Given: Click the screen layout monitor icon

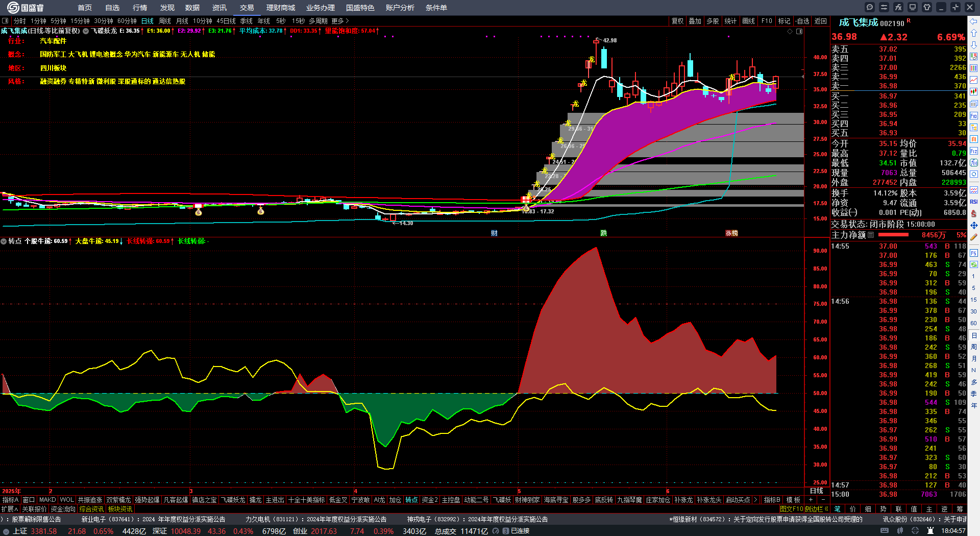Looking at the screenshot, I should tap(913, 7).
